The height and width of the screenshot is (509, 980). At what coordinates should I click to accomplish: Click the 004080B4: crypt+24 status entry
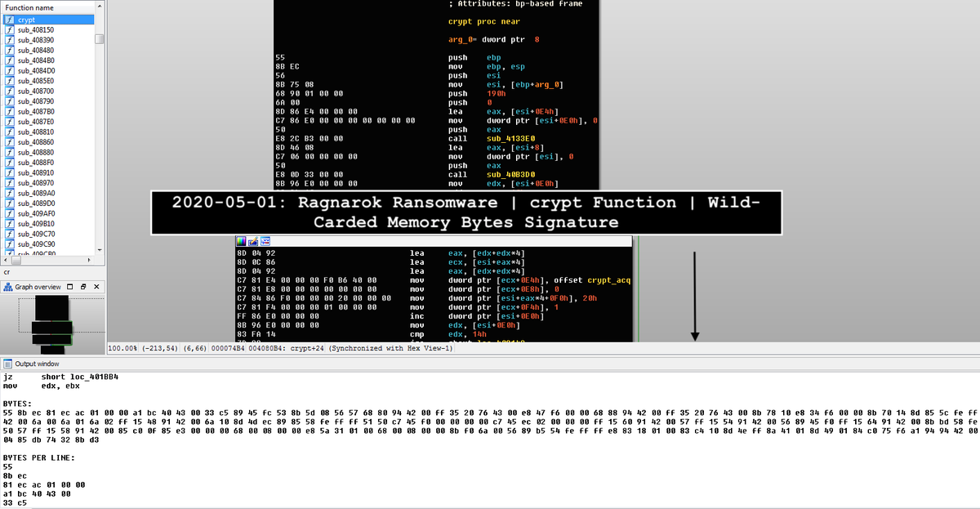tap(285, 348)
